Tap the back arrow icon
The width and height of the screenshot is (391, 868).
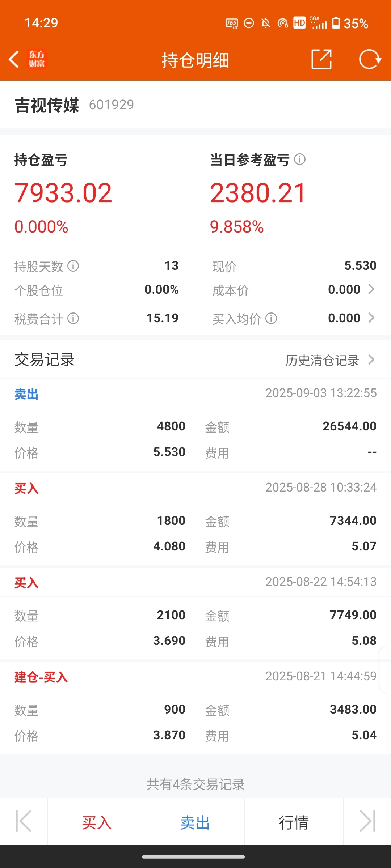14,59
